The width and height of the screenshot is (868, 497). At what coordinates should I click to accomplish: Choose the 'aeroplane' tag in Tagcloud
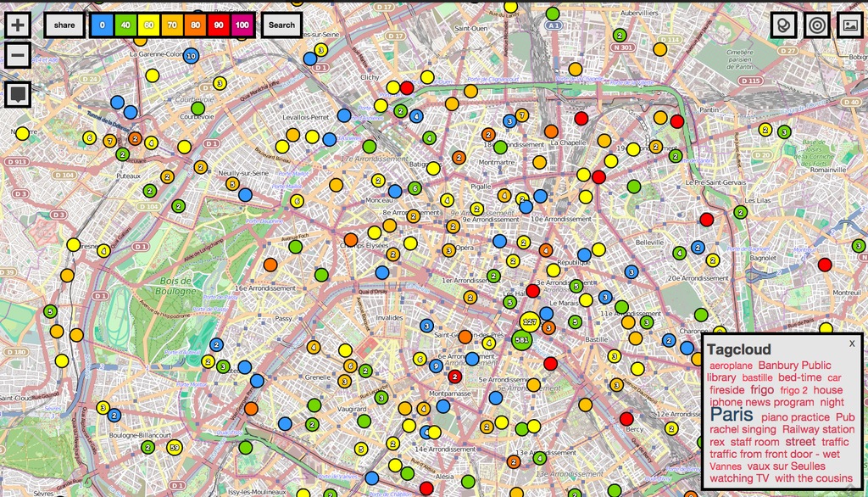point(731,366)
